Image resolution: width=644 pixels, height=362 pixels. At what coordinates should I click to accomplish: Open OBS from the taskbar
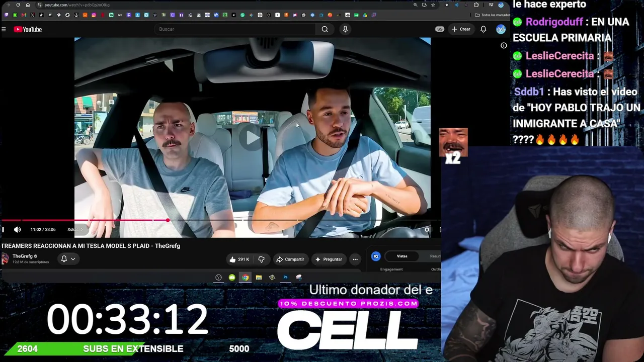click(218, 278)
